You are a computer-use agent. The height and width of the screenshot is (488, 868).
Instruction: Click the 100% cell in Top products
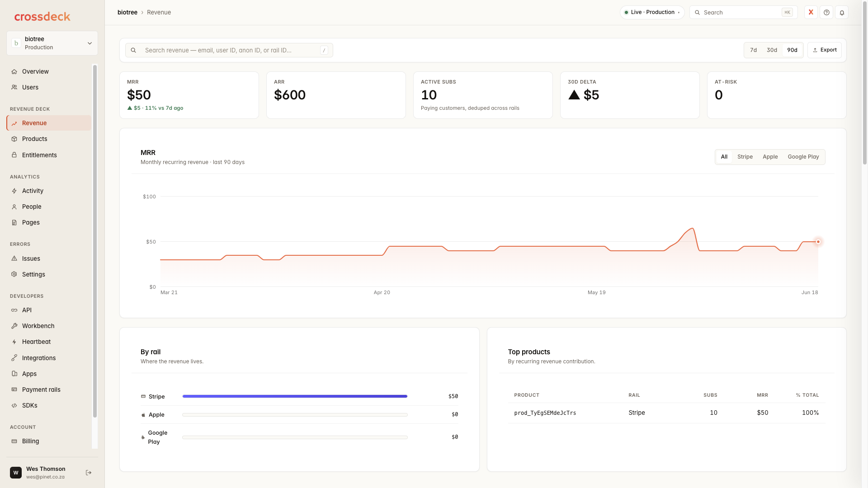pos(811,413)
